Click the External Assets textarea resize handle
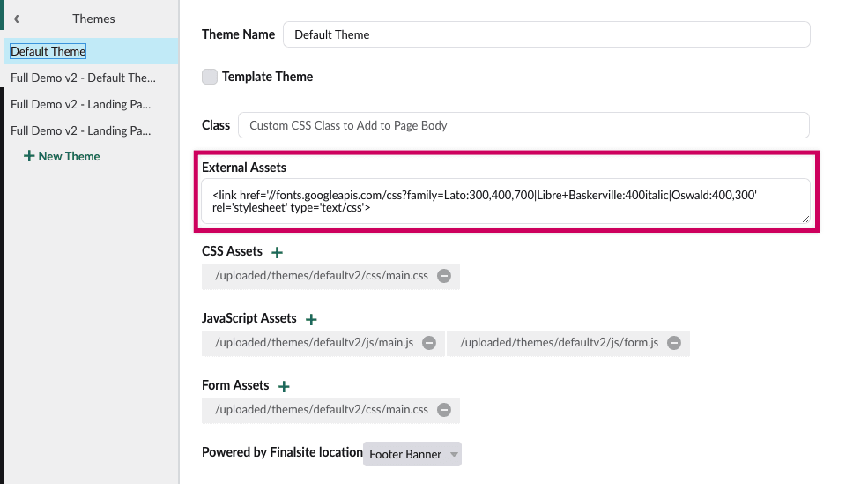Screen dimensions: 868x484 805,219
